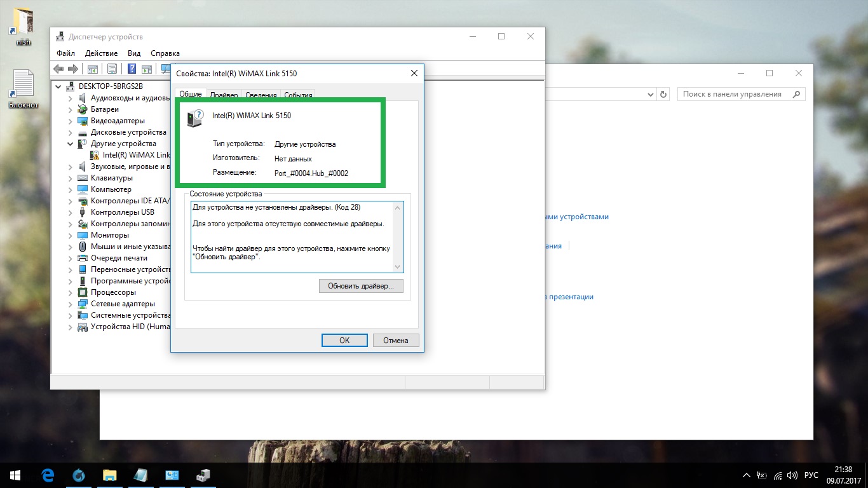
Task: Select the Клавиатуры tree item
Action: pos(112,178)
